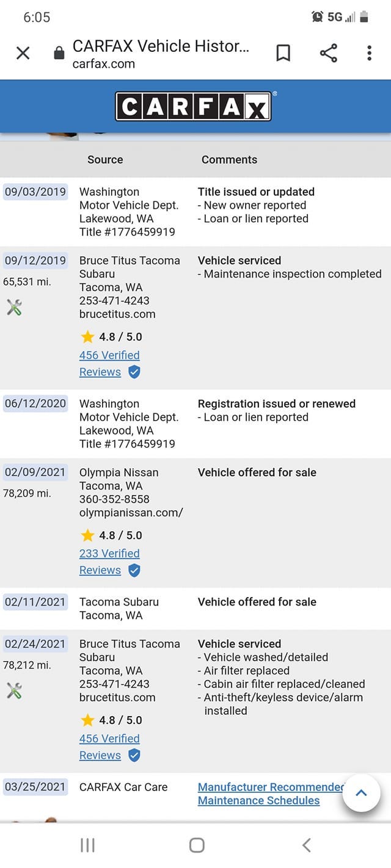Tap the padlock site security icon

click(59, 52)
